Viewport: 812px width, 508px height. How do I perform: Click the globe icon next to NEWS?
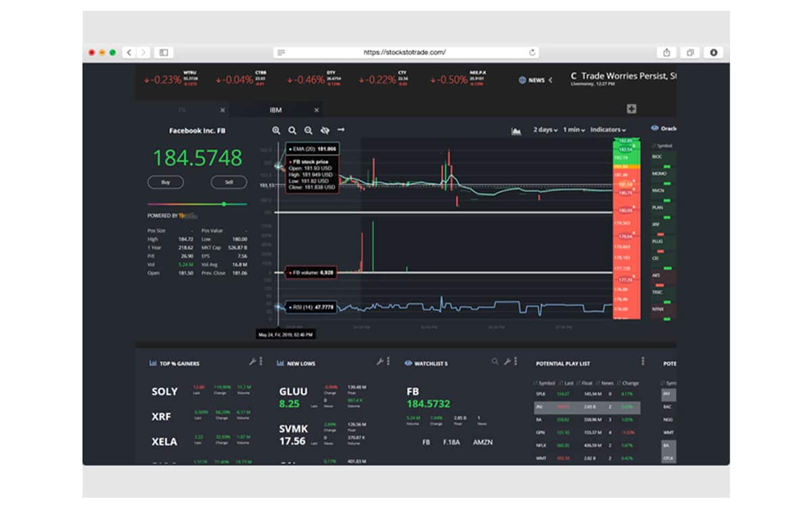click(x=522, y=80)
